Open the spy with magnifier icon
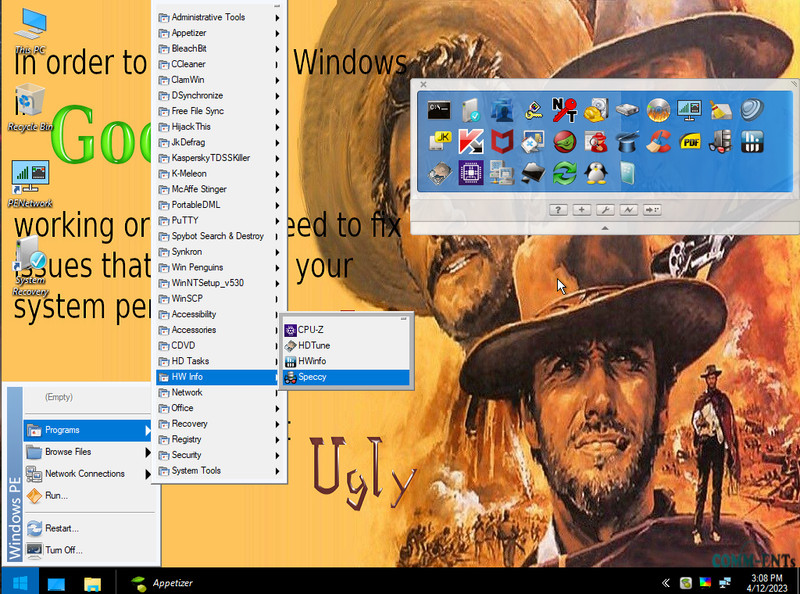Viewport: 800px width, 594px height. point(596,141)
